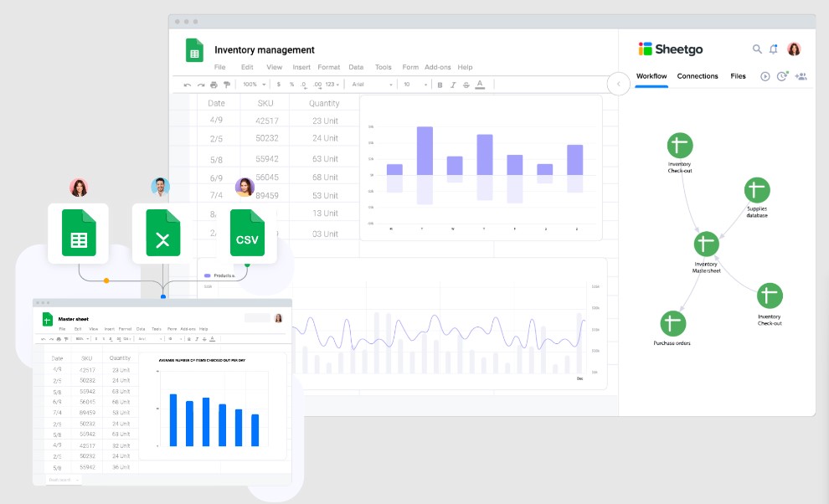
Task: Switch to the Workflow tab
Action: (x=651, y=76)
